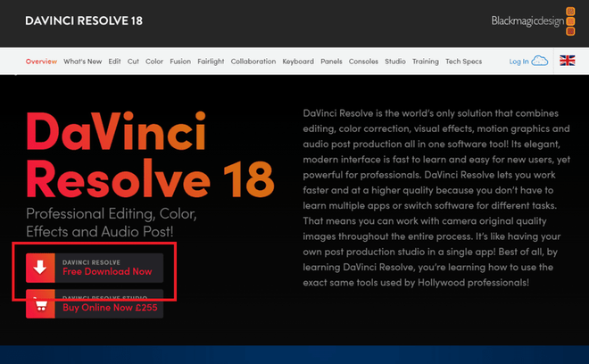589x364 pixels.
Task: Click the download arrow icon
Action: coord(40,268)
